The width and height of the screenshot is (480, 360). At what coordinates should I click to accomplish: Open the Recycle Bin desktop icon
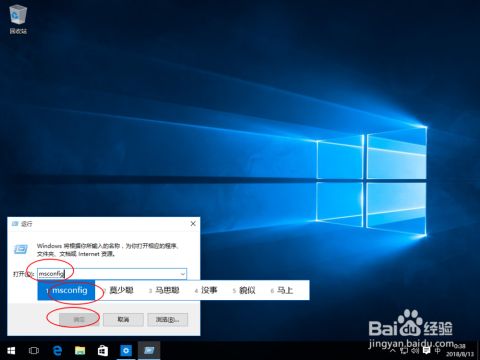(18, 19)
